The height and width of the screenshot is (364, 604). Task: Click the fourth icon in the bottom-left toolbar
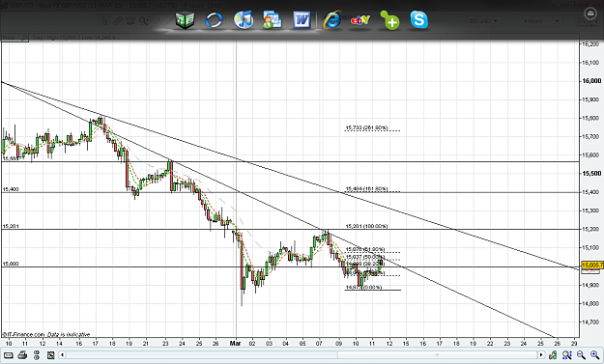tap(50, 354)
